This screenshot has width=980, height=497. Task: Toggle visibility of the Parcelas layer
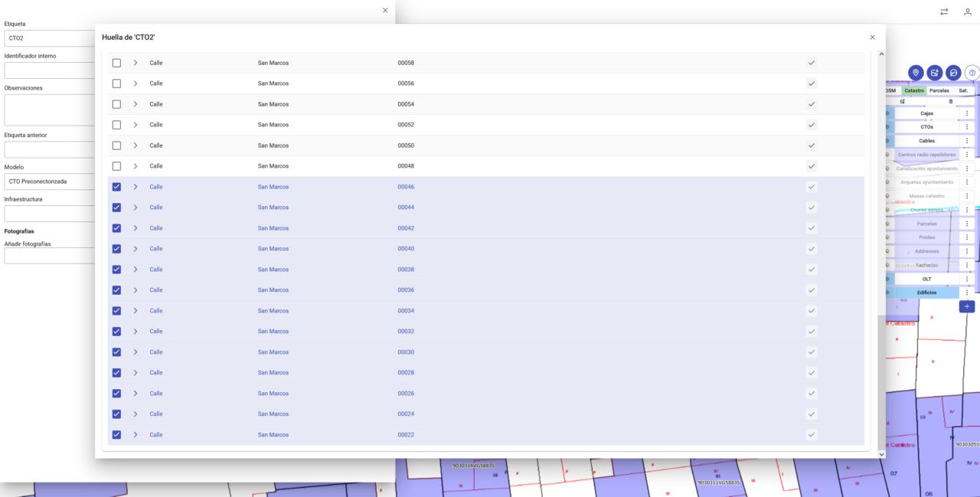pos(887,224)
